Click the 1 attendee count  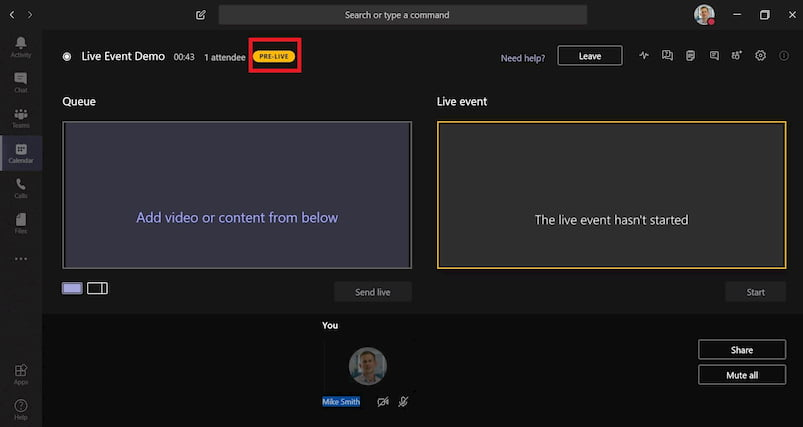[x=224, y=57]
